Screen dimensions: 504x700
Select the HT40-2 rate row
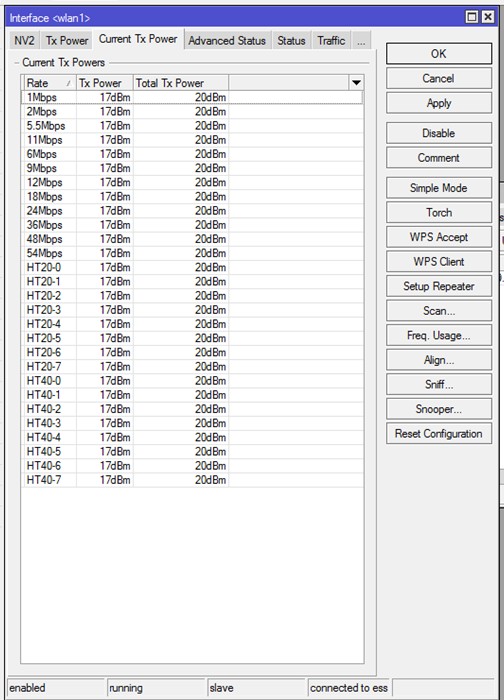coord(192,409)
